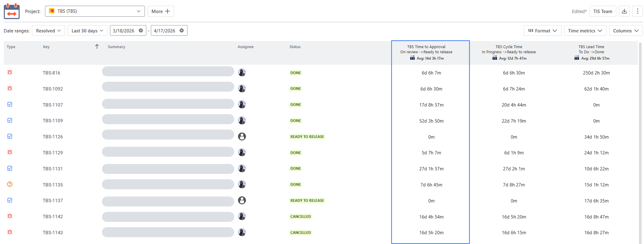The width and height of the screenshot is (644, 244).
Task: Click the 52d 3h 50m approval time cell
Action: pos(431,121)
